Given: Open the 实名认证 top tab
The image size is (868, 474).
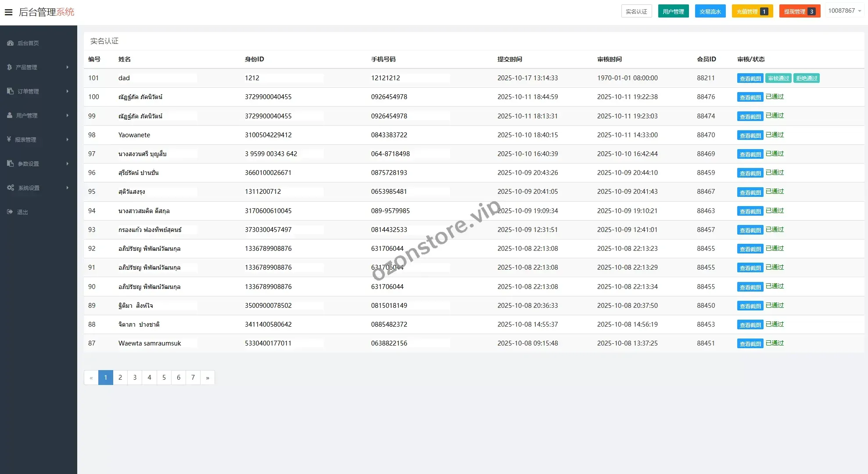Looking at the screenshot, I should [x=636, y=11].
